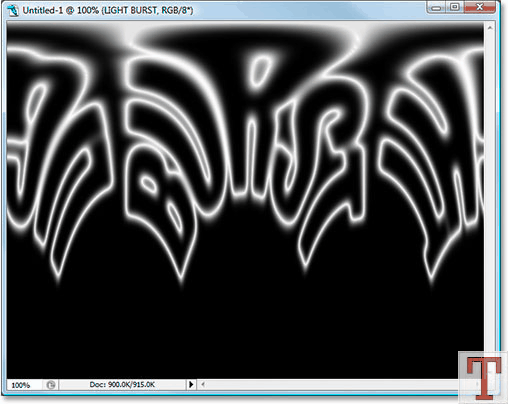Click the vertical scrollbar up arrow
508x404 pixels.
tap(490, 28)
